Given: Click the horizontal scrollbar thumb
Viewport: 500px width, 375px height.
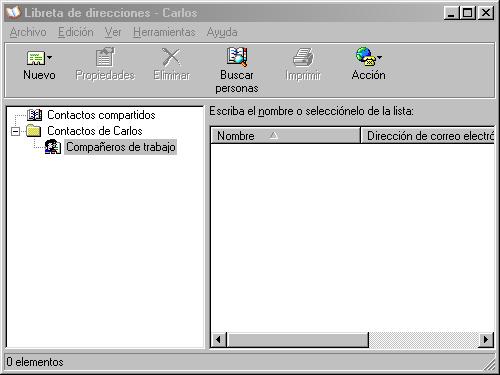Looking at the screenshot, I should click(x=298, y=340).
